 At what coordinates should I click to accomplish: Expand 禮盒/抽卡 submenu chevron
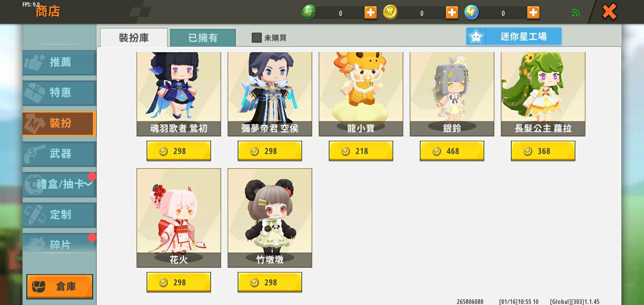(88, 184)
